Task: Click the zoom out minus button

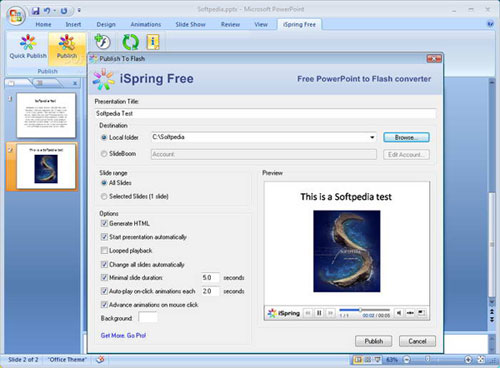Action: [407, 360]
